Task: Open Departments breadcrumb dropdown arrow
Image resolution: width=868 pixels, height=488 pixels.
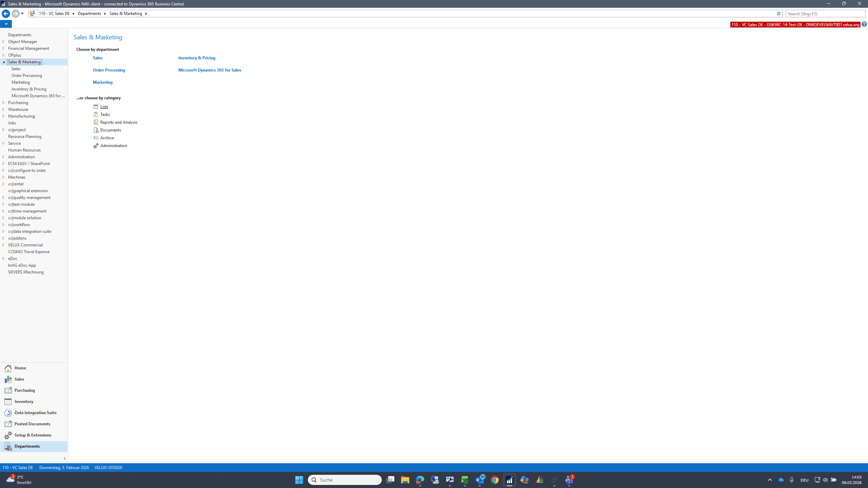Action: point(105,14)
